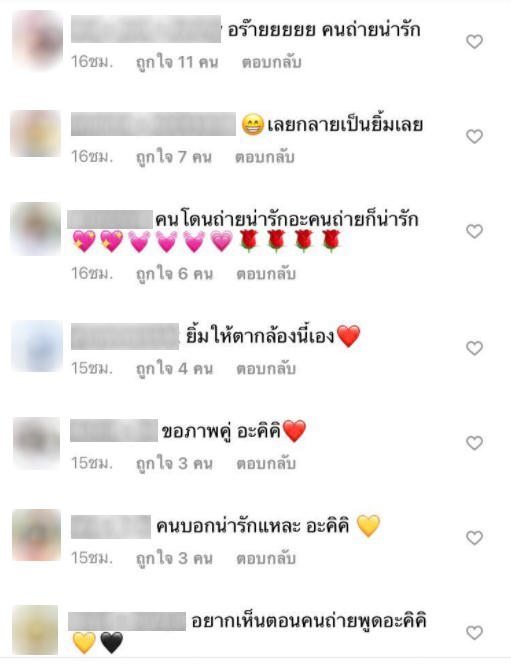The image size is (511, 665).
Task: Tap heart on comment with rose emojis
Action: pyautogui.click(x=474, y=232)
